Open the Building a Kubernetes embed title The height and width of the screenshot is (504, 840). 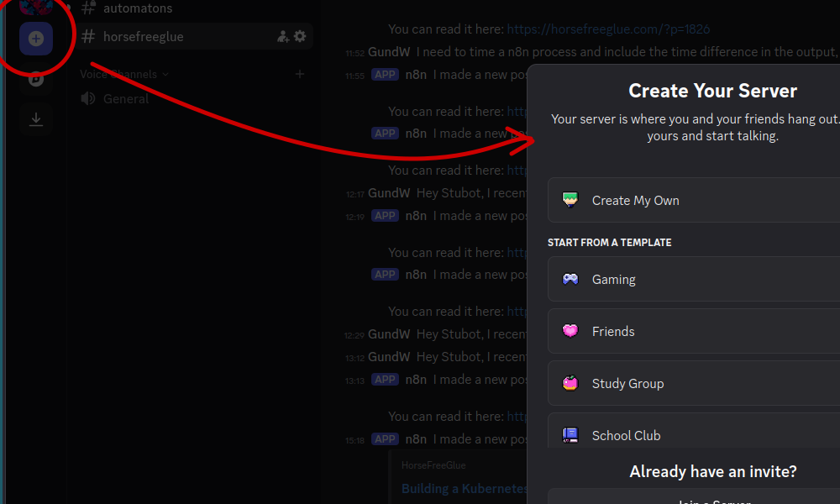(x=464, y=488)
